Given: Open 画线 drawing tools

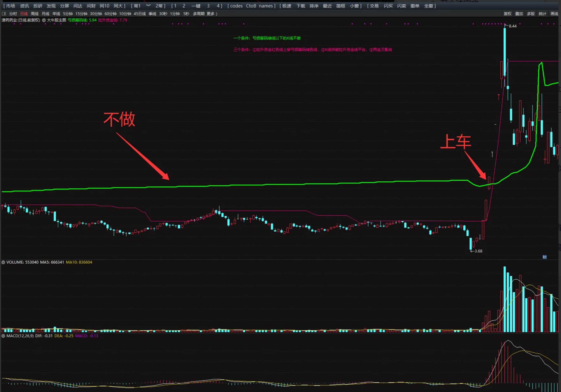Looking at the screenshot, I should click(x=554, y=14).
